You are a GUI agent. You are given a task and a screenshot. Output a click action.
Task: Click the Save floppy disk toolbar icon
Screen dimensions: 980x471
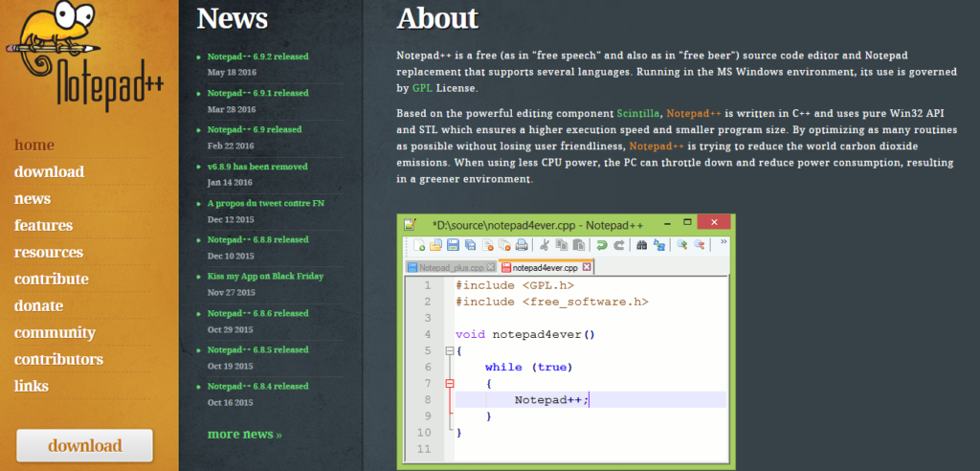pos(453,244)
